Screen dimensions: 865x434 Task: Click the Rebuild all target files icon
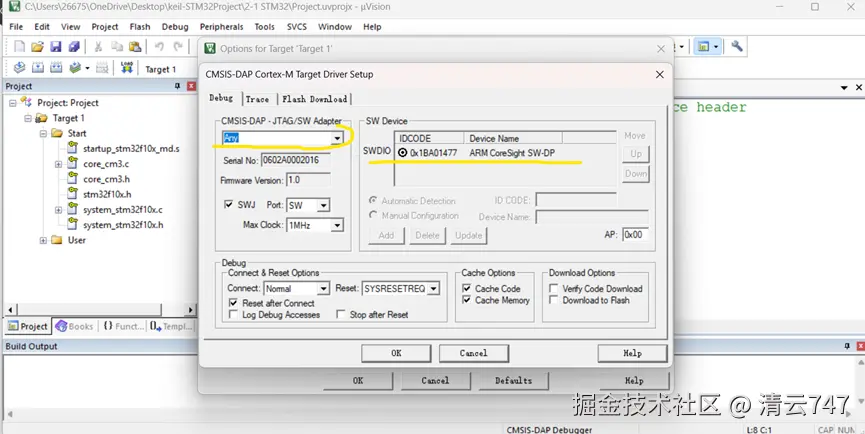[56, 68]
